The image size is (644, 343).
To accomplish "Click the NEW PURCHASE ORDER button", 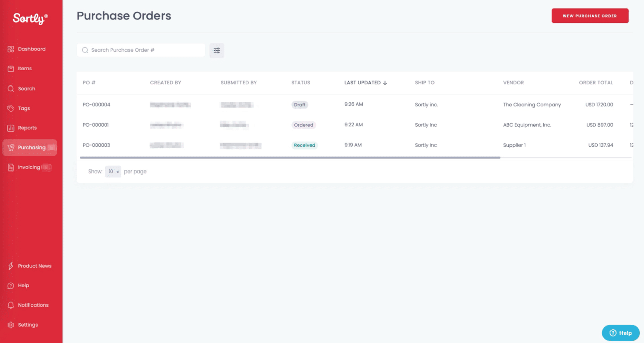I will click(x=590, y=16).
